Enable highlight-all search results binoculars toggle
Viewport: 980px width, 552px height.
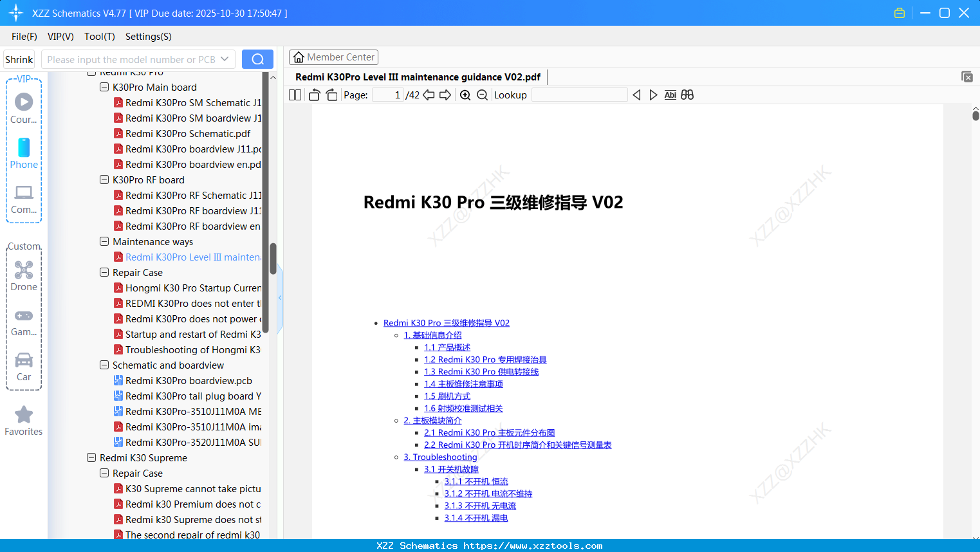[x=687, y=95]
